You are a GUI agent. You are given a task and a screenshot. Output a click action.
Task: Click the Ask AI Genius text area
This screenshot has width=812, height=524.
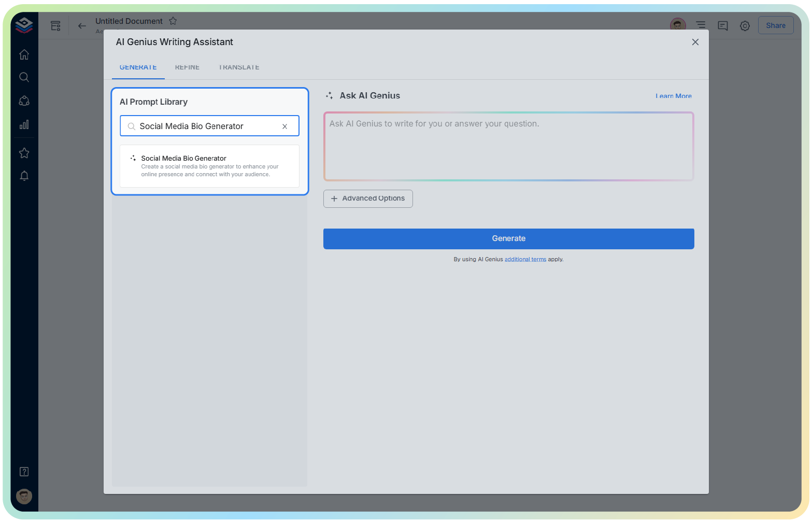(x=508, y=146)
